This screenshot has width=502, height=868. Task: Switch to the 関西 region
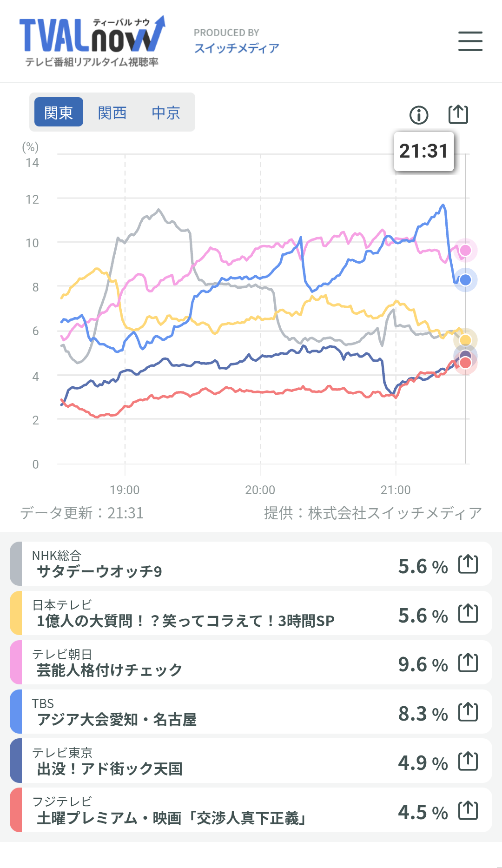pos(112,112)
